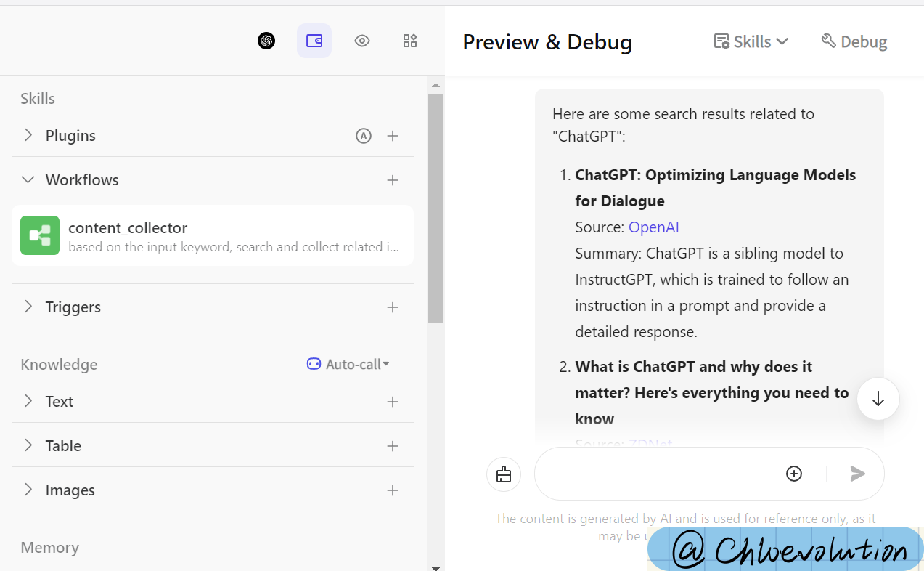Open the Auto-call dropdown
The width and height of the screenshot is (924, 571).
[348, 364]
